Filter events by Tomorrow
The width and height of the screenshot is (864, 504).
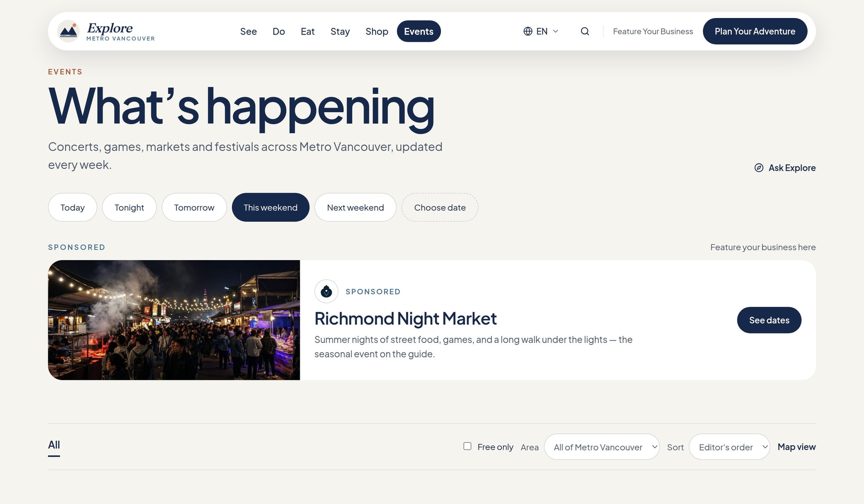click(194, 207)
